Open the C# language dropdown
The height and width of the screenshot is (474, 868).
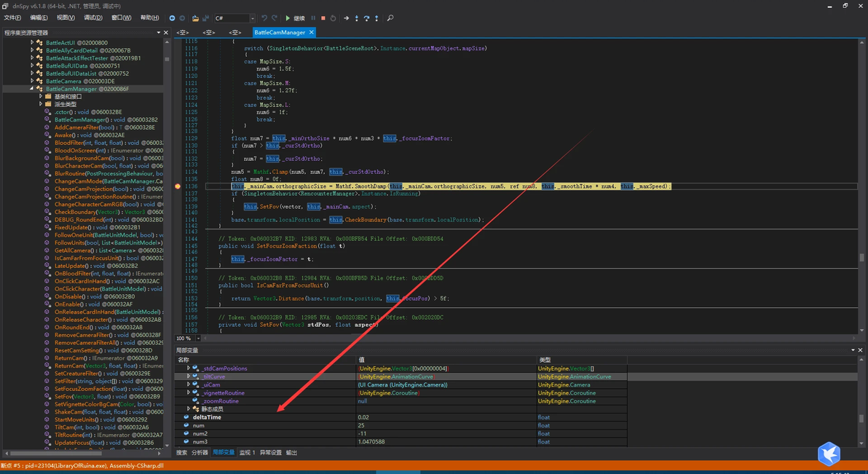[x=252, y=18]
